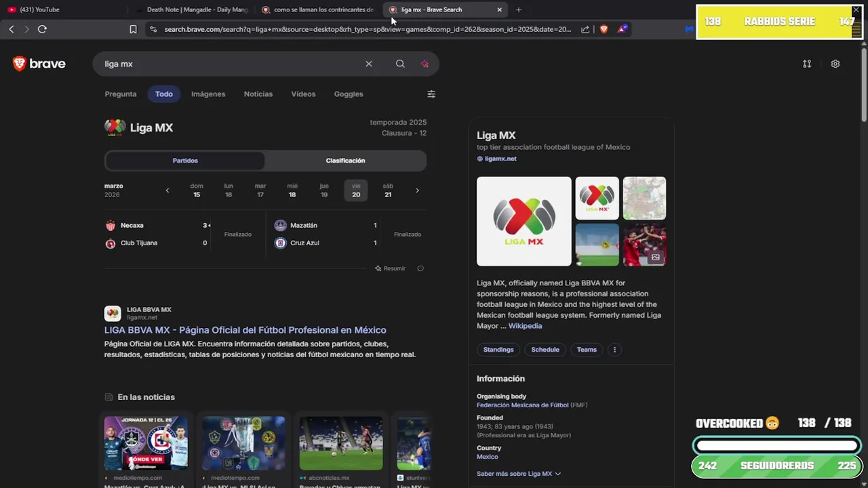Select the Partidos segment
Image resolution: width=868 pixels, height=488 pixels.
tap(185, 161)
